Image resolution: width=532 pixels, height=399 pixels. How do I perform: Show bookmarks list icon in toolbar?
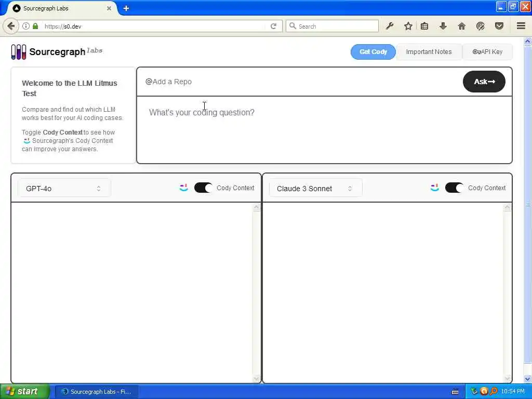tap(424, 26)
